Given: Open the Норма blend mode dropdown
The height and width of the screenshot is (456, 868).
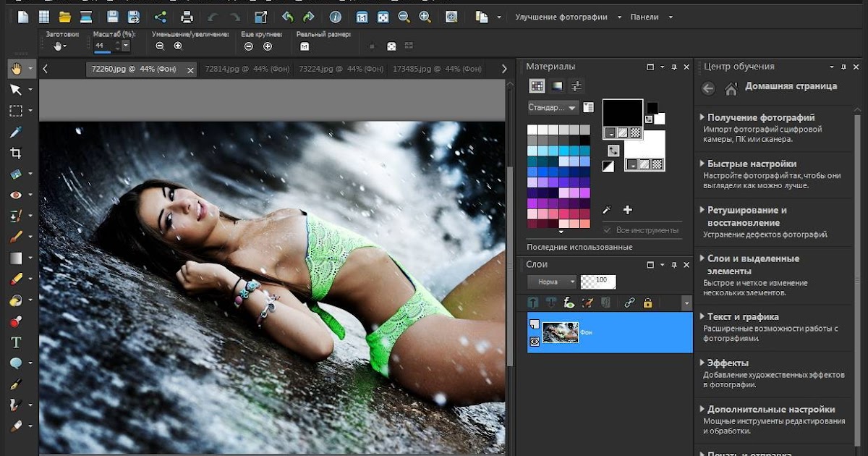Looking at the screenshot, I should (552, 282).
